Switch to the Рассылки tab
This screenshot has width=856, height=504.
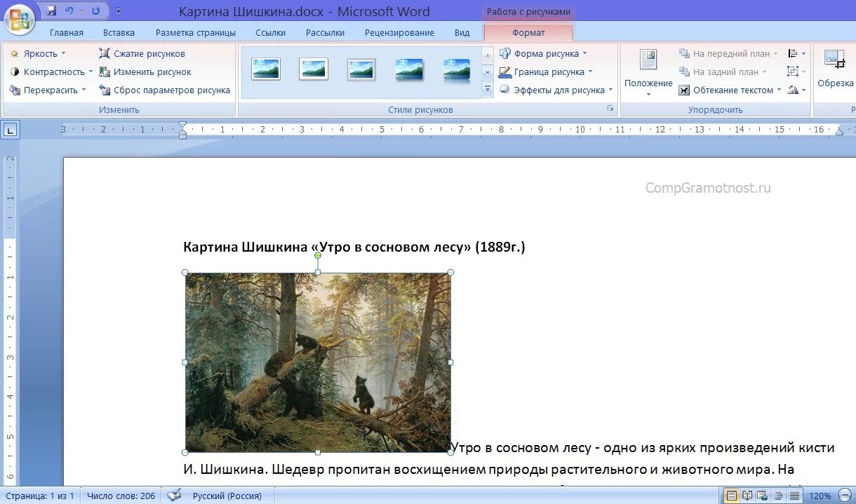(x=326, y=33)
